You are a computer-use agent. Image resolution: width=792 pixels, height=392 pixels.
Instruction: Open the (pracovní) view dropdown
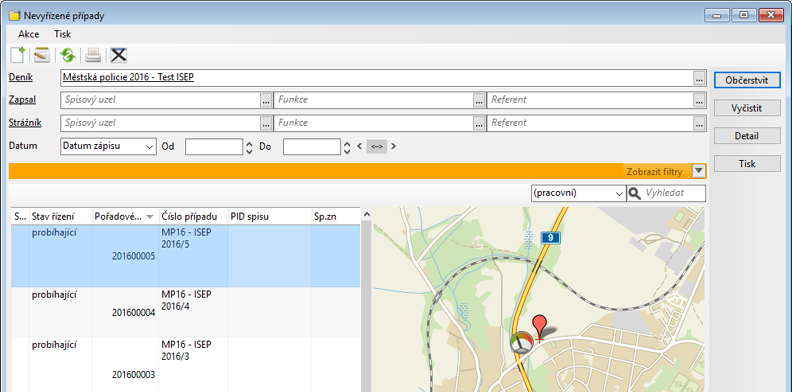click(x=578, y=193)
